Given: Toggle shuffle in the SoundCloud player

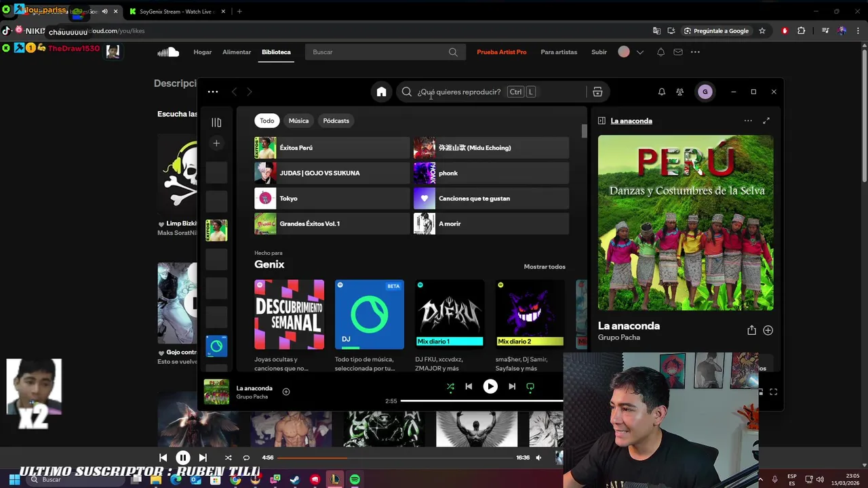Looking at the screenshot, I should pyautogui.click(x=229, y=457).
